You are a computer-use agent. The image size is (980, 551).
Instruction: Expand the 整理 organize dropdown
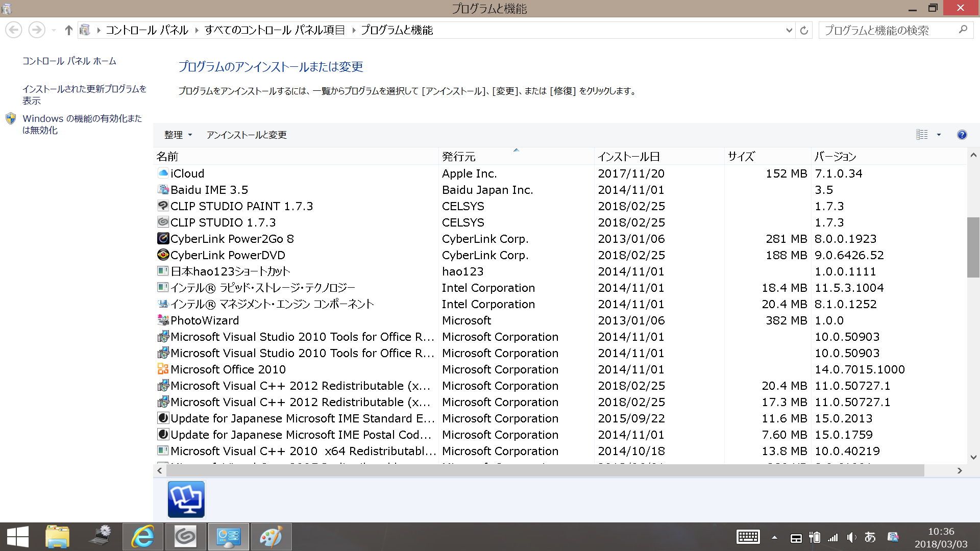(178, 135)
